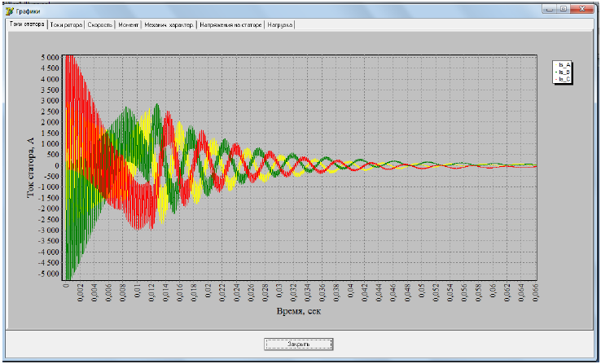Open the Токи ротора tab
This screenshot has height=364, width=601.
tap(66, 25)
